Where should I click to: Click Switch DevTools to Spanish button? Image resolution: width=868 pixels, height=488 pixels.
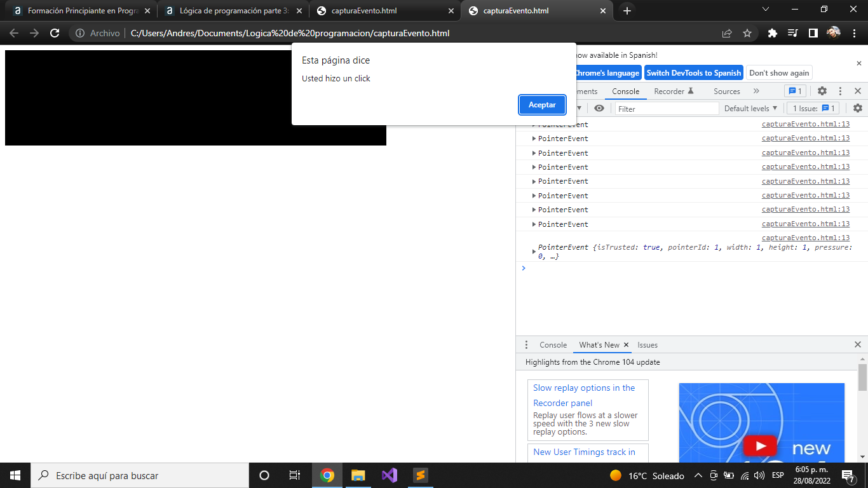(694, 73)
